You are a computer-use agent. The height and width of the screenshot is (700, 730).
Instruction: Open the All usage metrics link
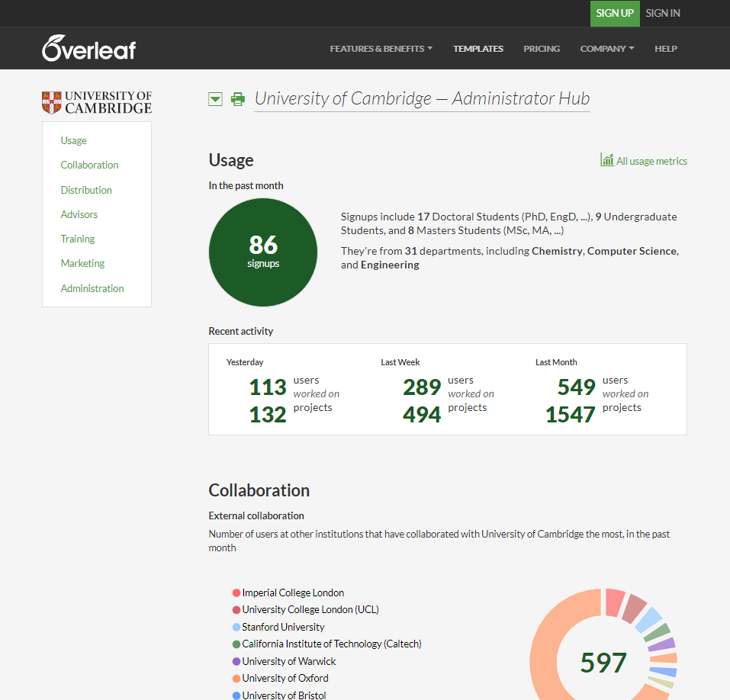pyautogui.click(x=644, y=161)
